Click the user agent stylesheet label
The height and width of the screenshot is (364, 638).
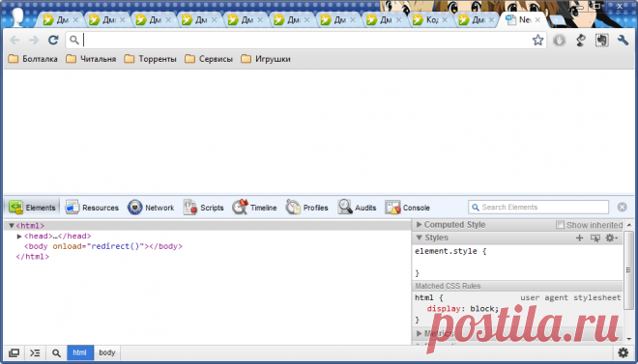(x=570, y=297)
